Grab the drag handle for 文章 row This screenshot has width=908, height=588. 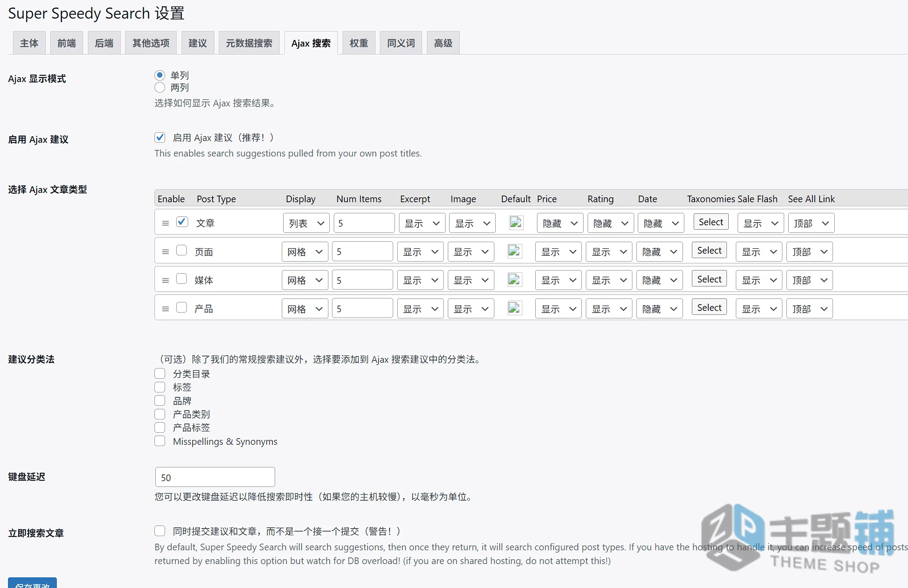166,223
